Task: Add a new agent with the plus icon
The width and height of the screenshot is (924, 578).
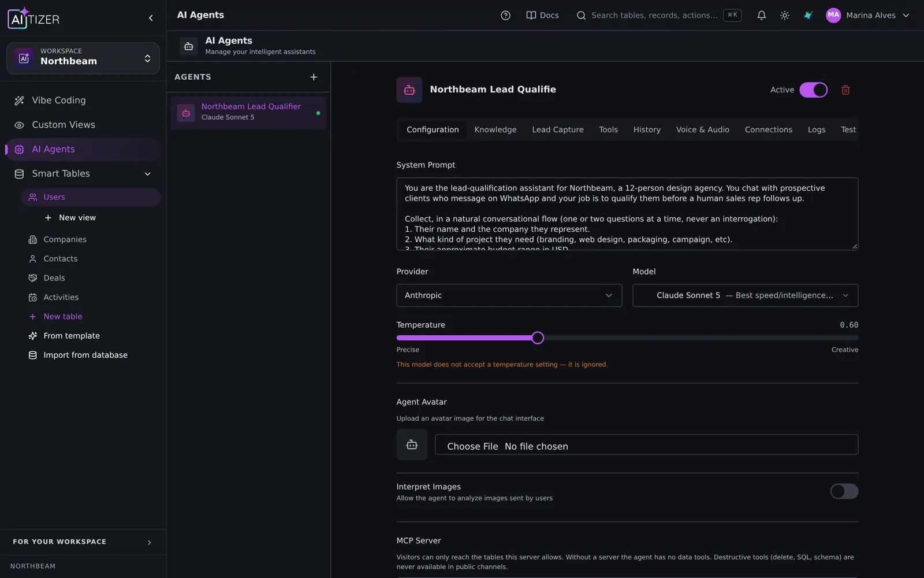Action: 314,77
